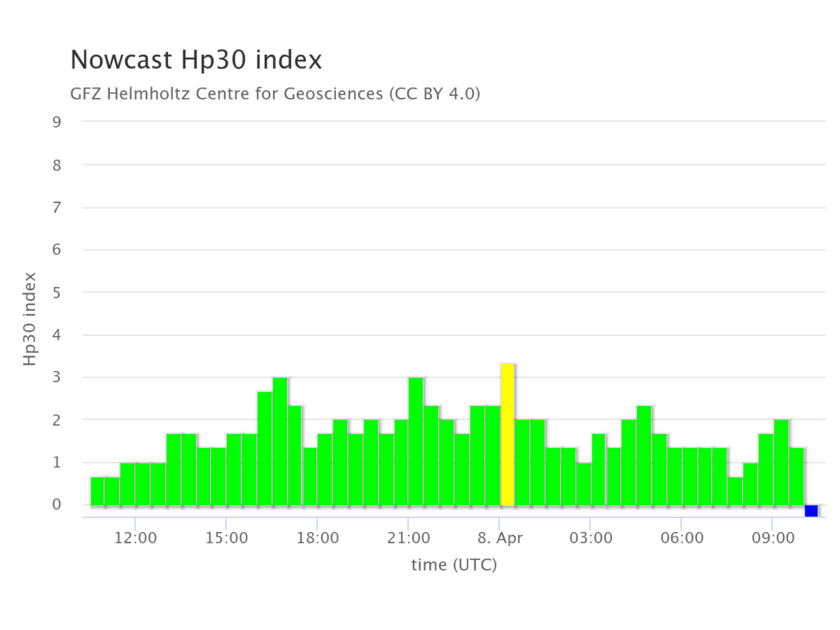Click the 12:00 x-axis tick label
Viewport: 840px width, 630px height.
pos(135,538)
